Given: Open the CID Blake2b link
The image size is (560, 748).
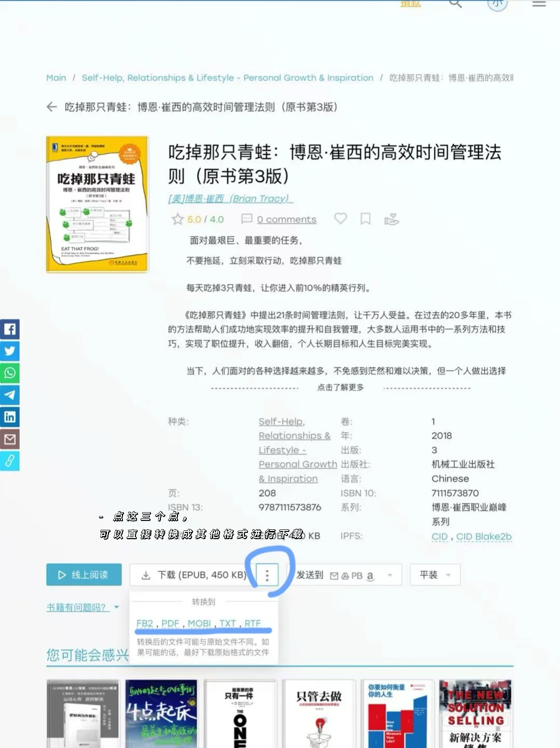Looking at the screenshot, I should point(484,537).
